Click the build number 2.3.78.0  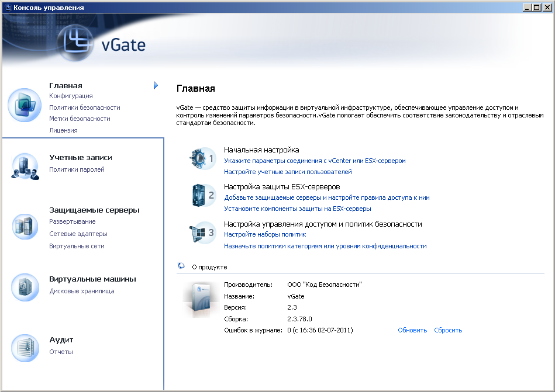299,319
